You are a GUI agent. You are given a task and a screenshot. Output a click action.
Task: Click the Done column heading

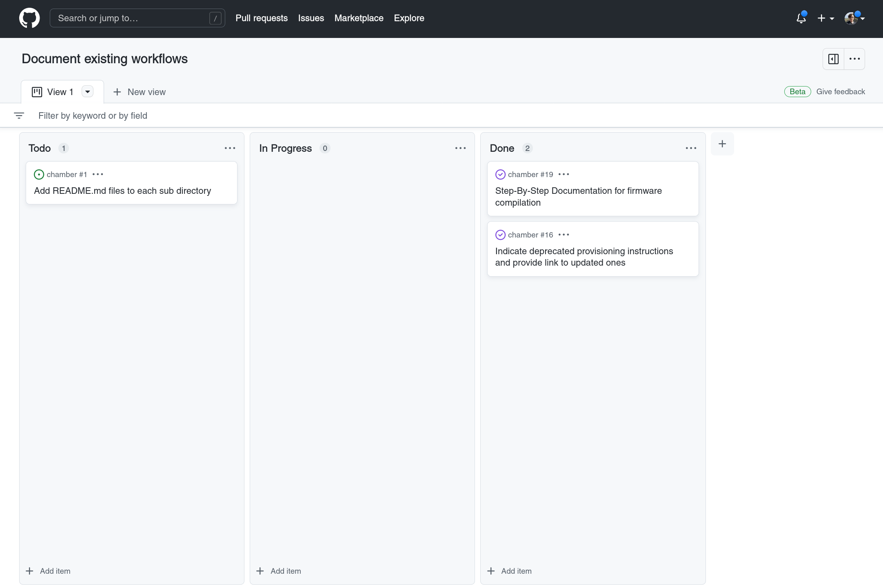click(502, 148)
